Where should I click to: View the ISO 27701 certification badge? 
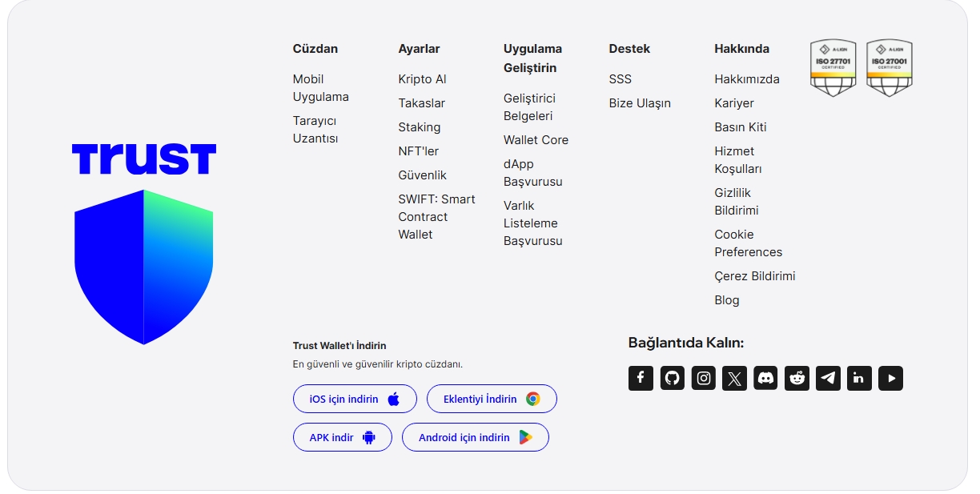pos(833,67)
